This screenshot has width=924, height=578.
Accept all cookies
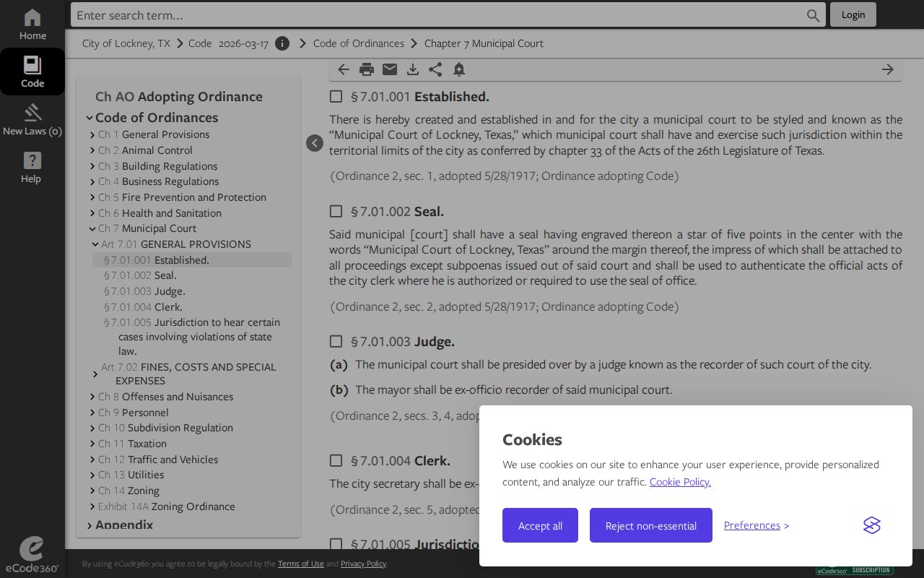[x=540, y=525]
